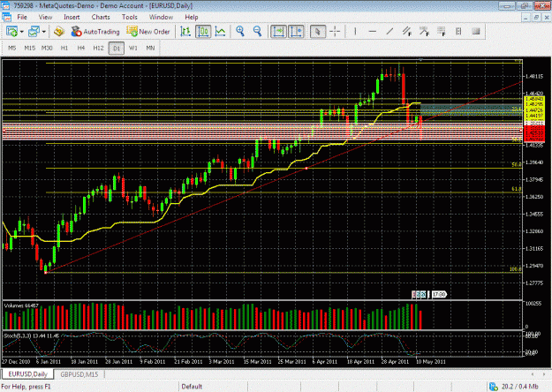This screenshot has height=392, width=552.
Task: Click the 17.80 label on the chart
Action: [439, 294]
